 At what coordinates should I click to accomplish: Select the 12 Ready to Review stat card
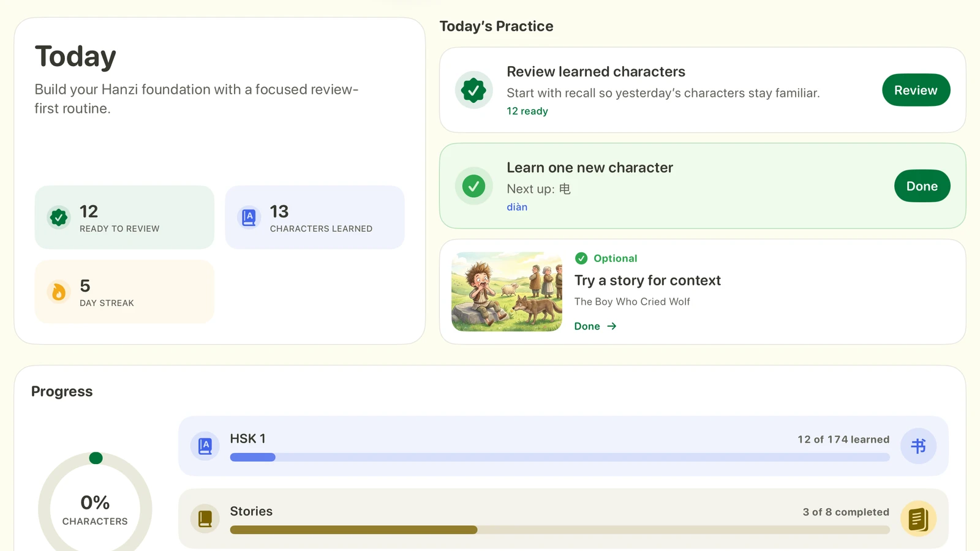point(124,217)
